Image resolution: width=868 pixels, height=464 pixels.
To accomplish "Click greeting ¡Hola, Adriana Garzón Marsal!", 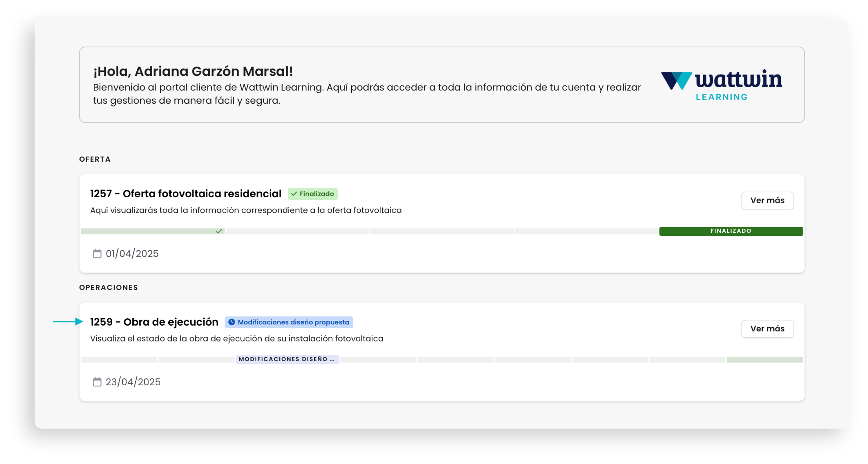I will [193, 71].
